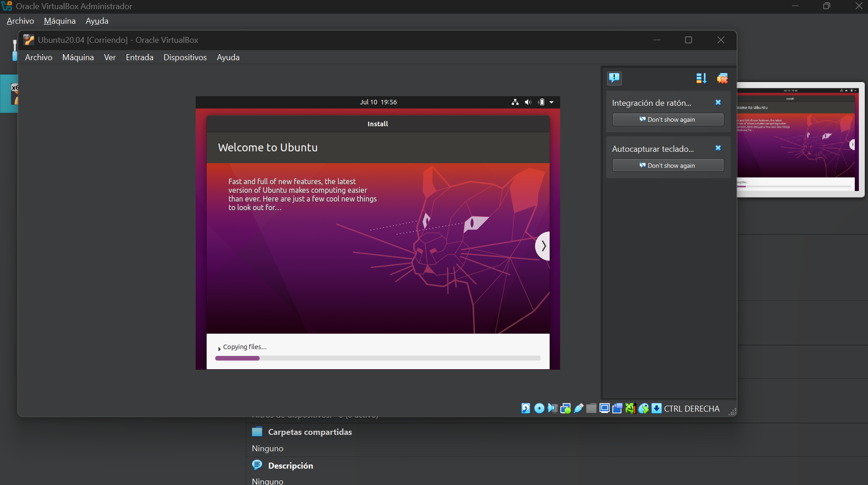Open the USB devices status icon
Viewport: 868px width, 485px height.
[578, 408]
